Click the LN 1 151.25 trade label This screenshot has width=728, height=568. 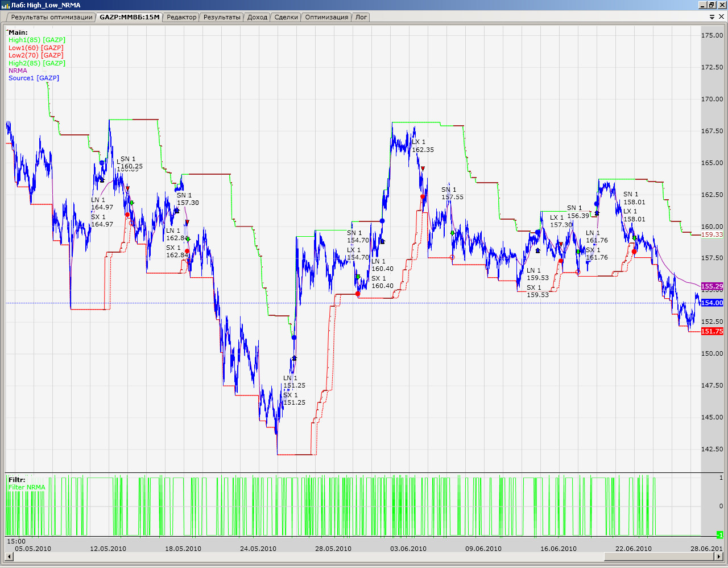click(x=295, y=382)
